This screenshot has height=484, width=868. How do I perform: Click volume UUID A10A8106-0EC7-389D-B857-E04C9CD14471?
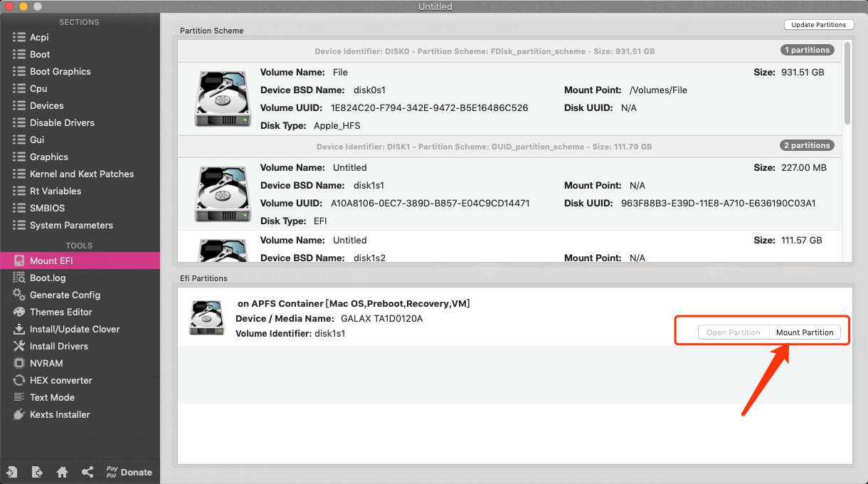(x=432, y=203)
